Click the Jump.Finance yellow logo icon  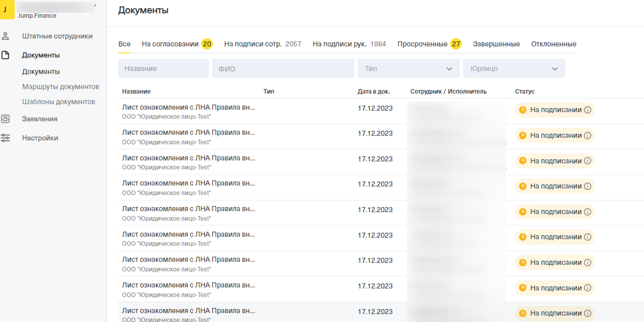point(6,9)
